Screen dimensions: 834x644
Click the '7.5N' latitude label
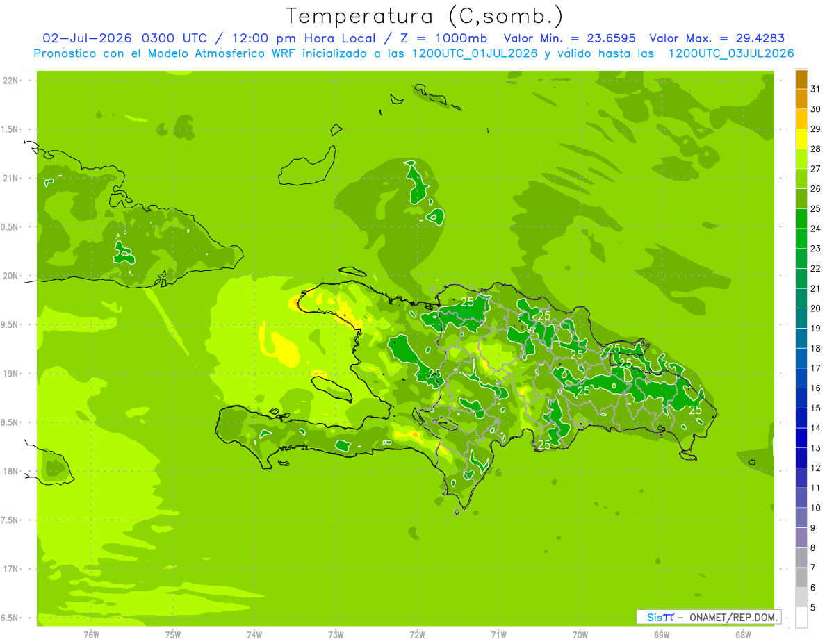[x=10, y=520]
